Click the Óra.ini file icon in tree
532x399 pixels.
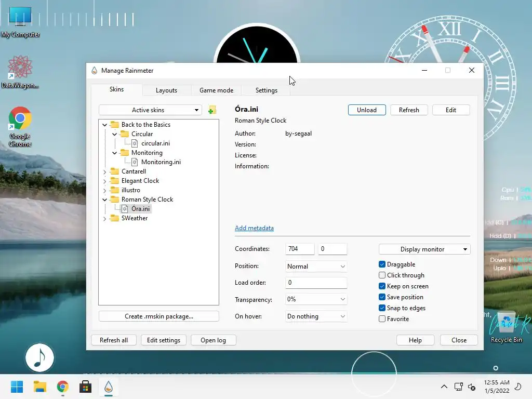125,209
